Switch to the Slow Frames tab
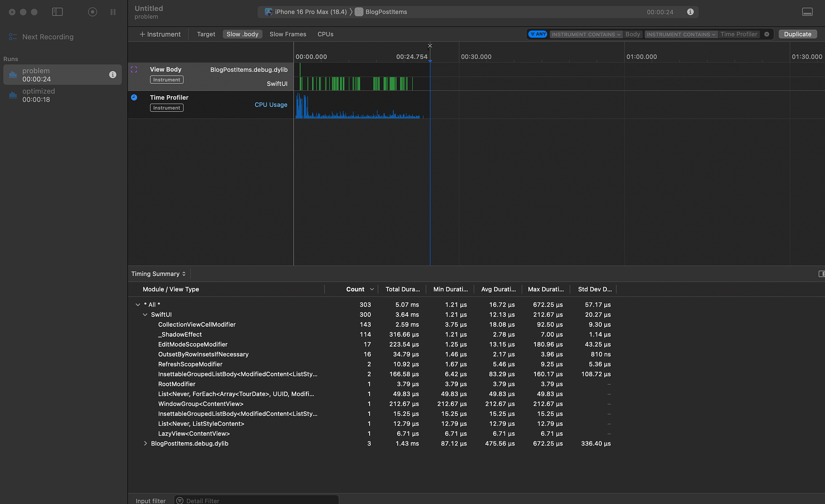 tap(288, 34)
